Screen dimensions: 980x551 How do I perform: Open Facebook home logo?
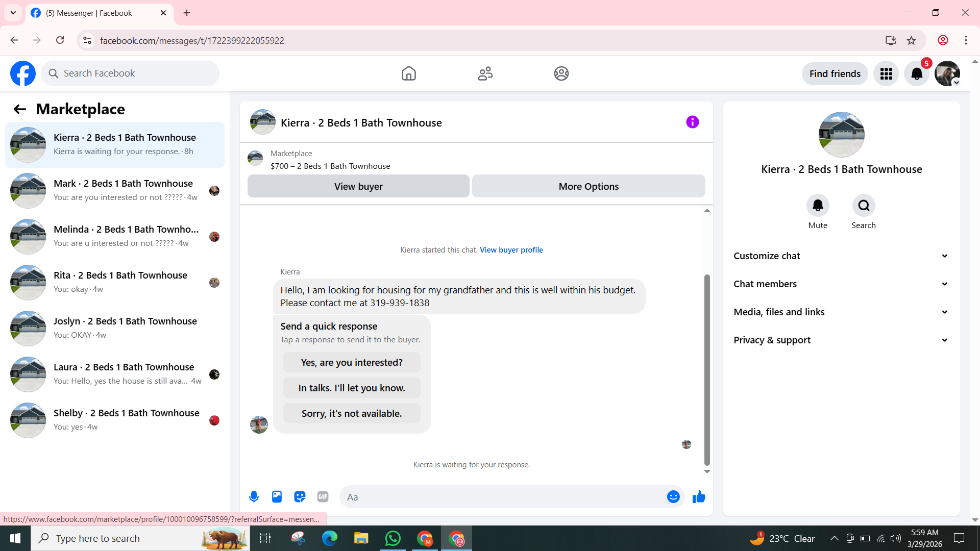click(23, 73)
